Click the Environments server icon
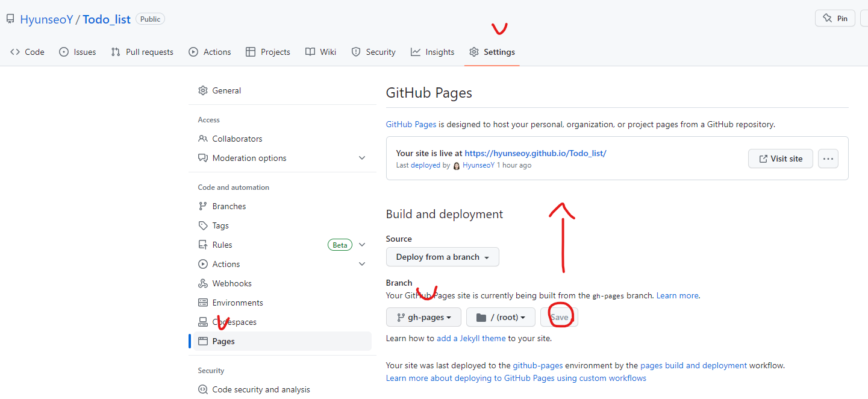Viewport: 868px width, 399px height. click(203, 303)
